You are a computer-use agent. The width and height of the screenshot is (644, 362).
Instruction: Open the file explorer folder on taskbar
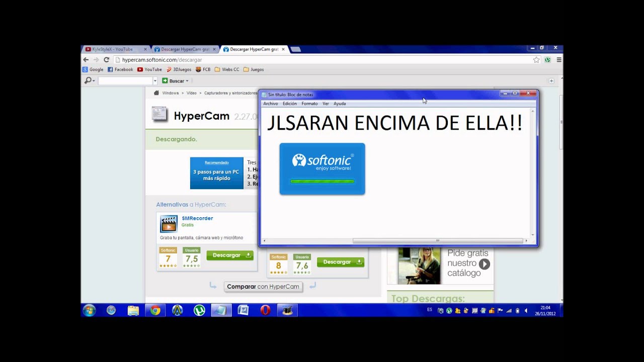[133, 310]
